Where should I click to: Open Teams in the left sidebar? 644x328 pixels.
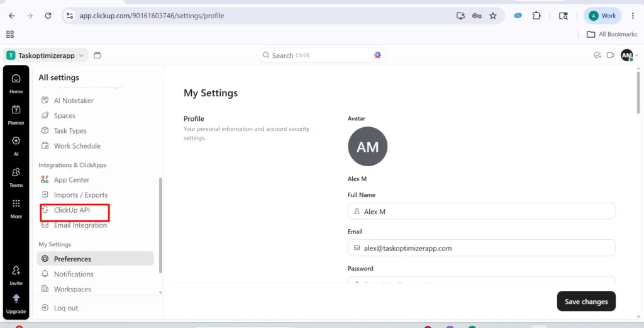click(16, 177)
